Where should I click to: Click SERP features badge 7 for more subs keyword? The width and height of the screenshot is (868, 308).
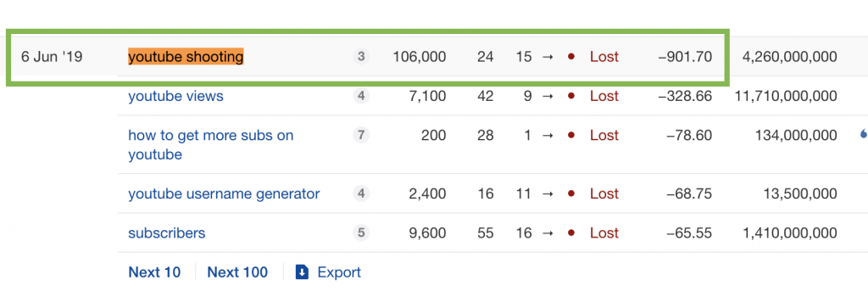pos(361,135)
